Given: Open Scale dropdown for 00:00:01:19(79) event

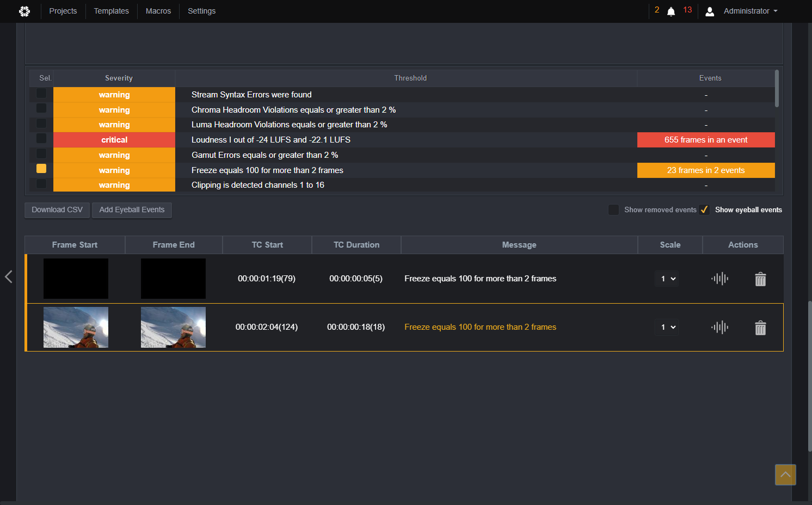Looking at the screenshot, I should point(667,279).
